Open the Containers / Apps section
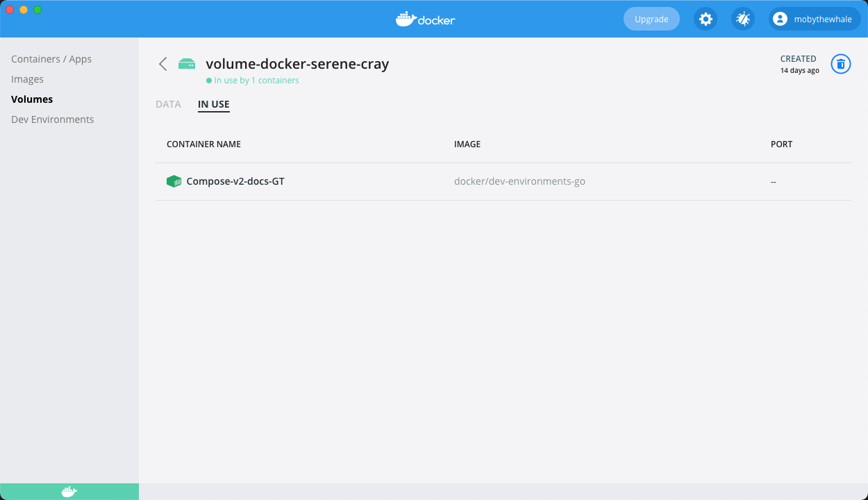 [51, 58]
